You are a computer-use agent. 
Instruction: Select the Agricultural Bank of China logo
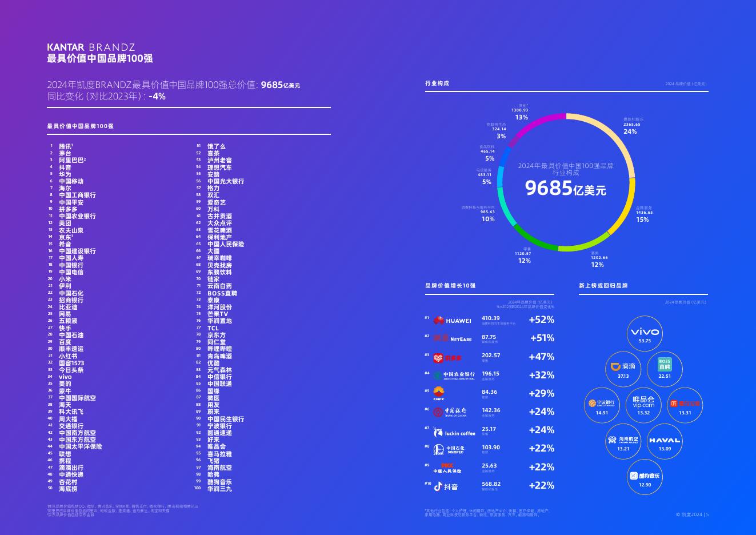[454, 376]
